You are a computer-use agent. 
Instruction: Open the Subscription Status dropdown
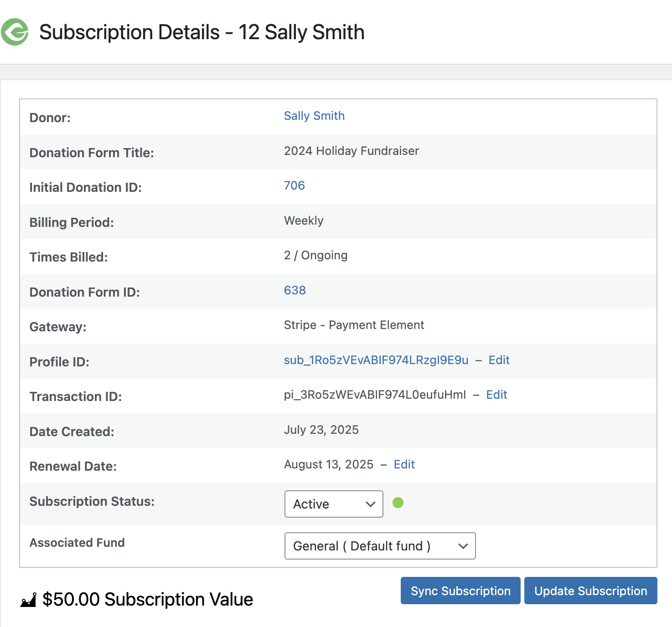[x=333, y=504]
